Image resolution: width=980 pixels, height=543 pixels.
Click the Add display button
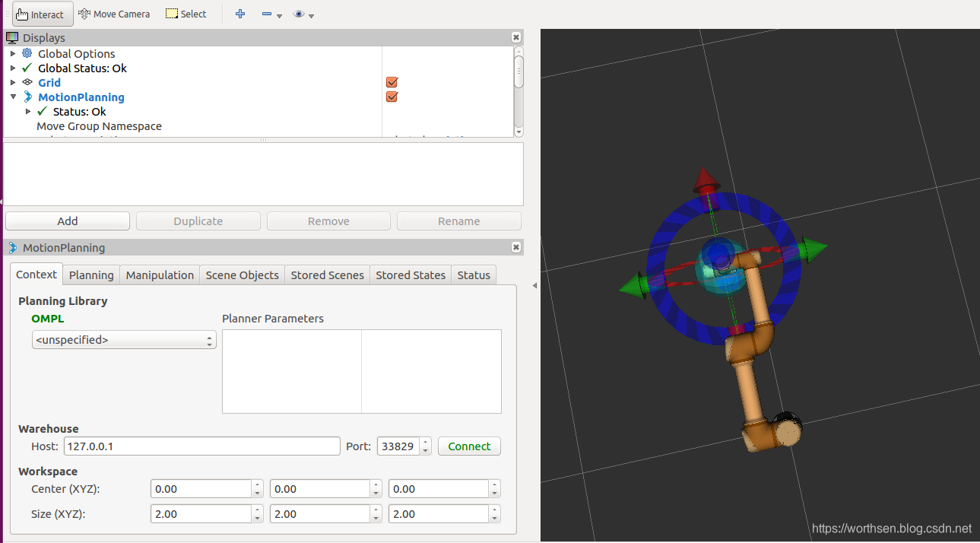68,221
